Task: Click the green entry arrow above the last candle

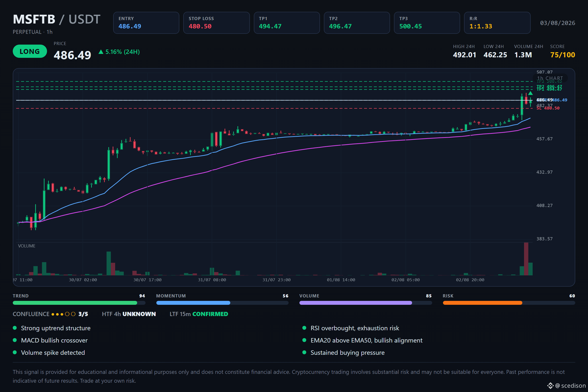Action: pyautogui.click(x=530, y=93)
